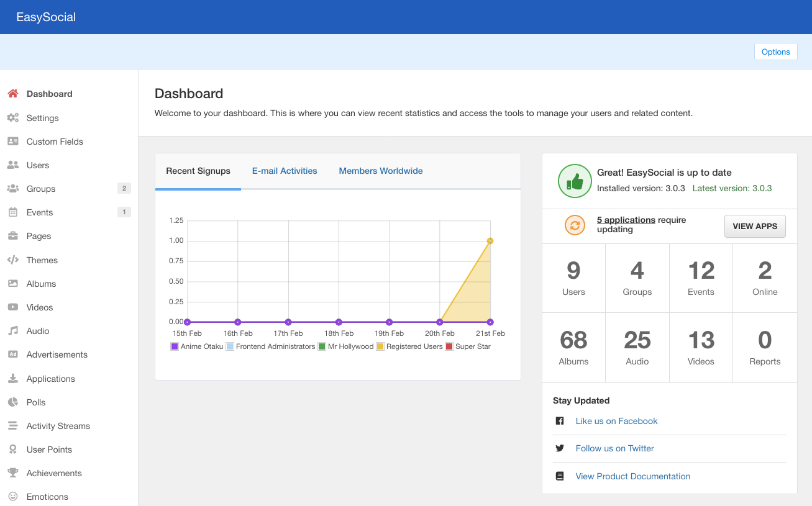Click the Audio music note icon

click(12, 331)
